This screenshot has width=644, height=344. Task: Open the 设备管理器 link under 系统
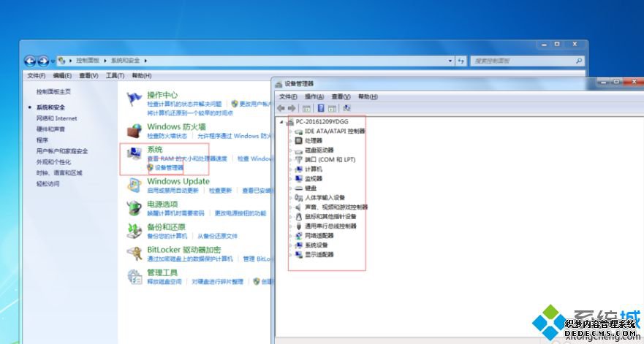coord(169,167)
